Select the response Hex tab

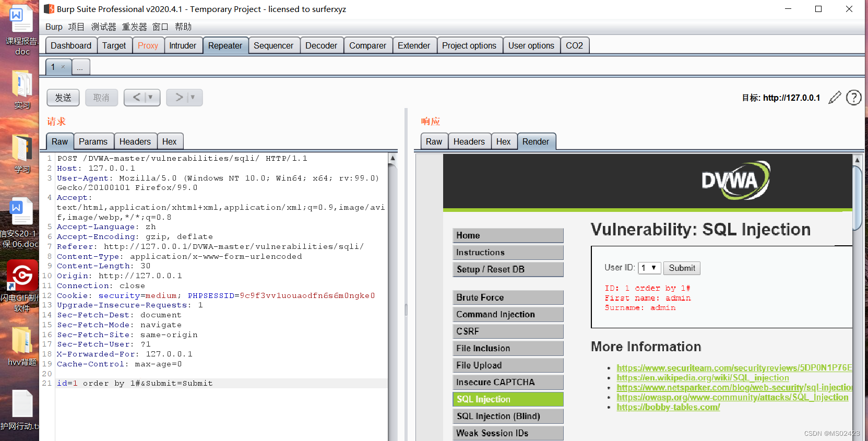click(503, 141)
